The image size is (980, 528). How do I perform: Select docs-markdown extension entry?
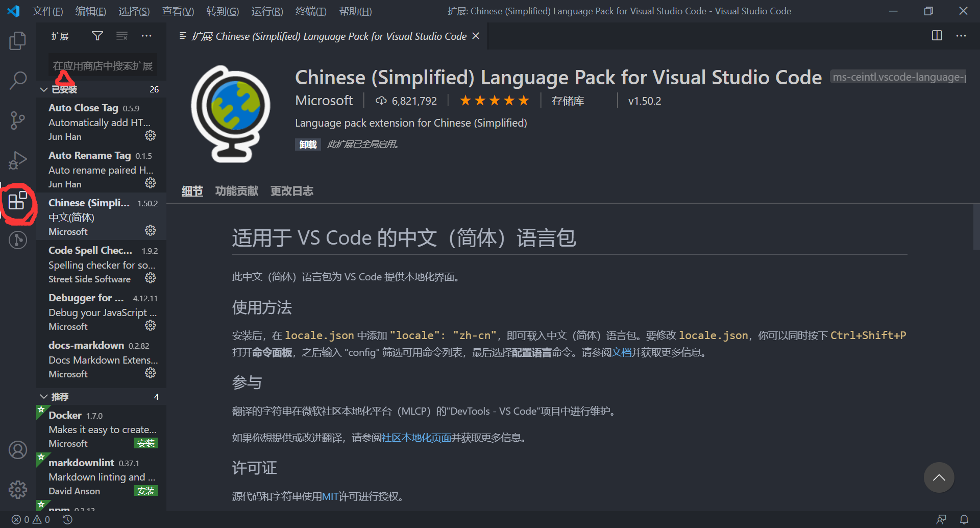[x=101, y=359]
